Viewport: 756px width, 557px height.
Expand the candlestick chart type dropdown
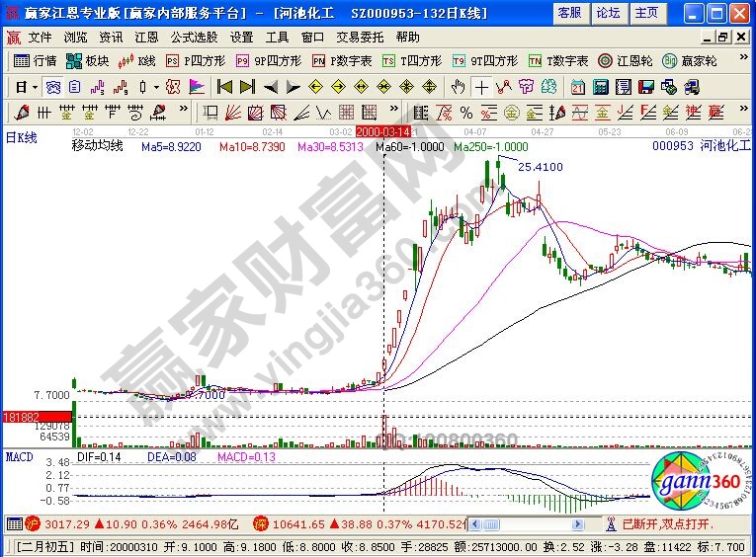pos(158,86)
